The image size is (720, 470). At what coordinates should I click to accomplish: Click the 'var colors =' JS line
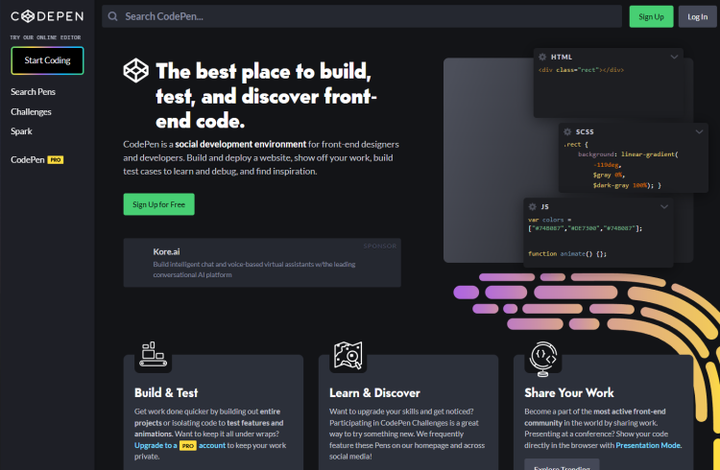tap(550, 220)
